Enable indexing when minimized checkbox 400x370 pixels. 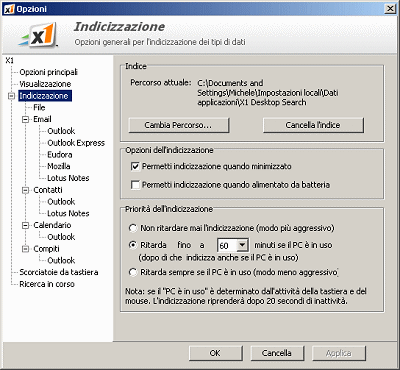135,166
